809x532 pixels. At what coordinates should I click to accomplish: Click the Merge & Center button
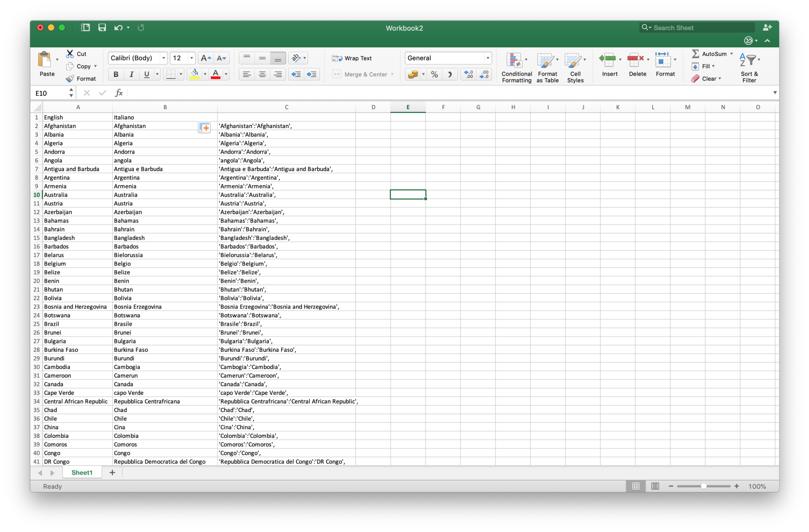coord(360,74)
